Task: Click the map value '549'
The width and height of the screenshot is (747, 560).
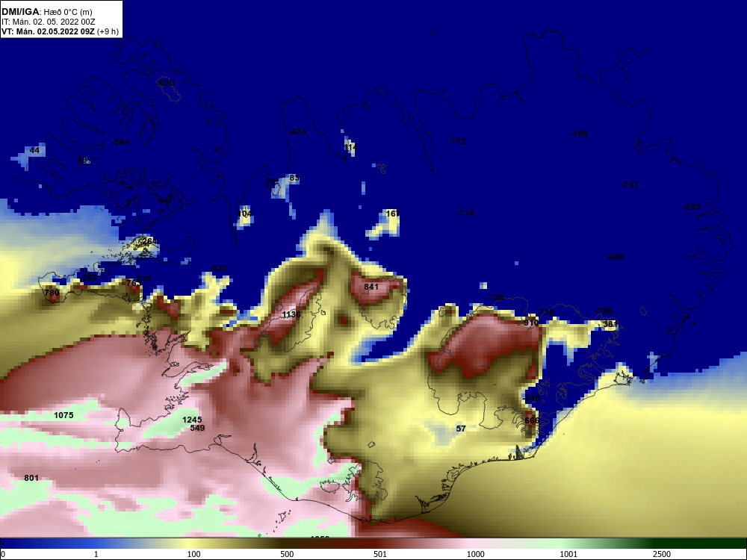Action: pyautogui.click(x=197, y=428)
